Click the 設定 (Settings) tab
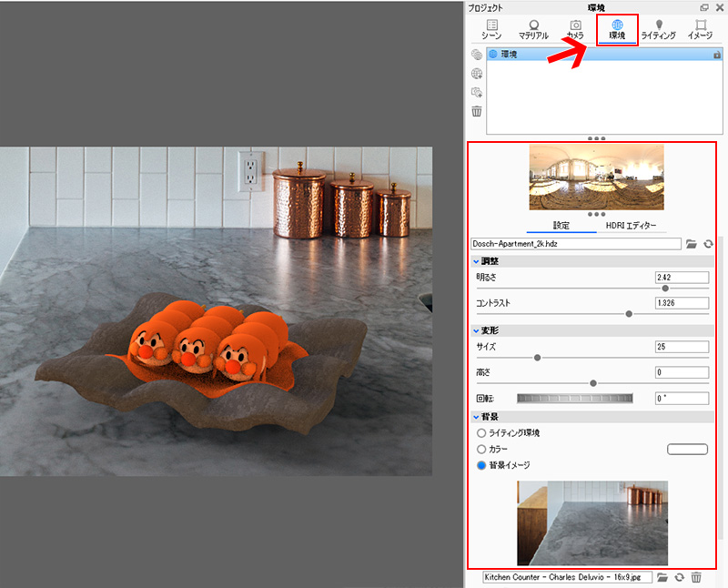Viewport: 728px width, 588px height. tap(561, 225)
